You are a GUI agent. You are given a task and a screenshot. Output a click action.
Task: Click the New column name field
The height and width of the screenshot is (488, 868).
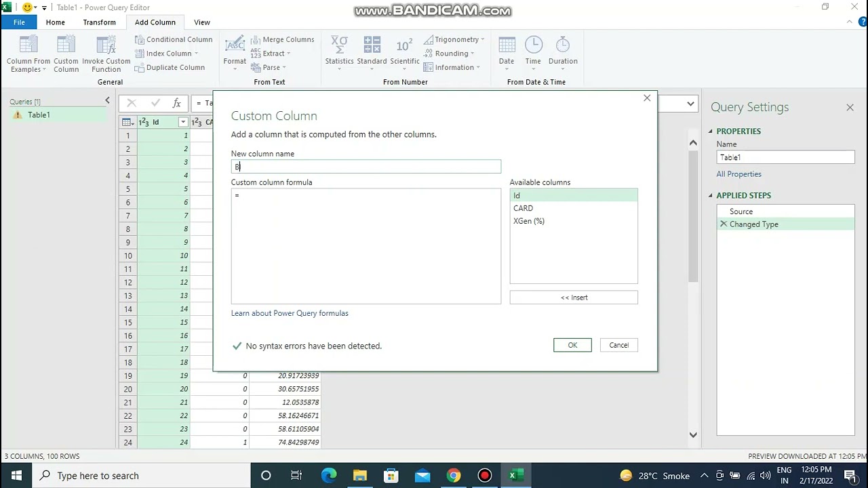[366, 167]
